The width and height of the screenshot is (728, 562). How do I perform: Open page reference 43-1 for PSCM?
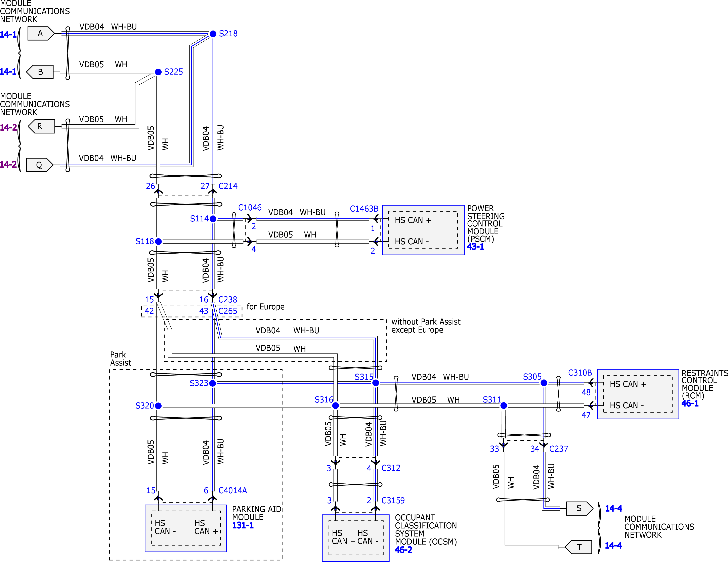(475, 247)
